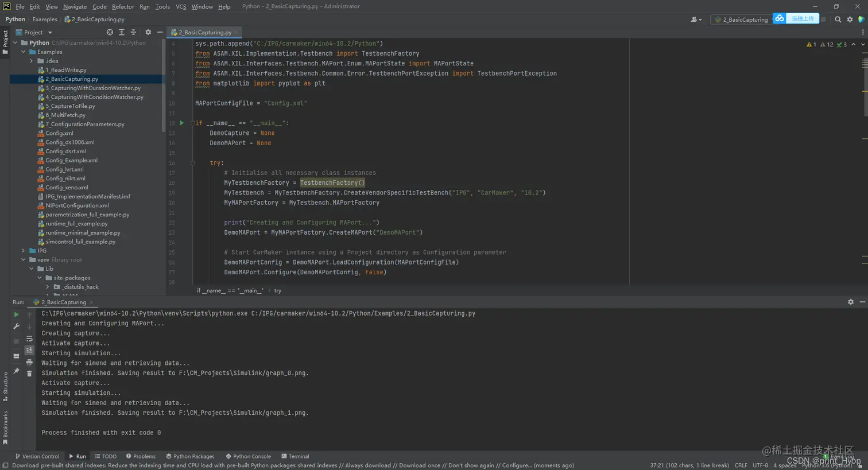The image size is (868, 470).
Task: Open the Refactor menu
Action: coord(123,6)
